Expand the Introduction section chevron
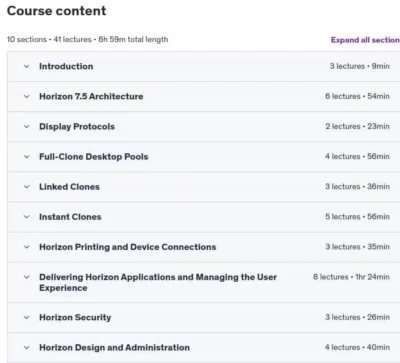Viewport: 400px width, 363px height. pos(27,66)
